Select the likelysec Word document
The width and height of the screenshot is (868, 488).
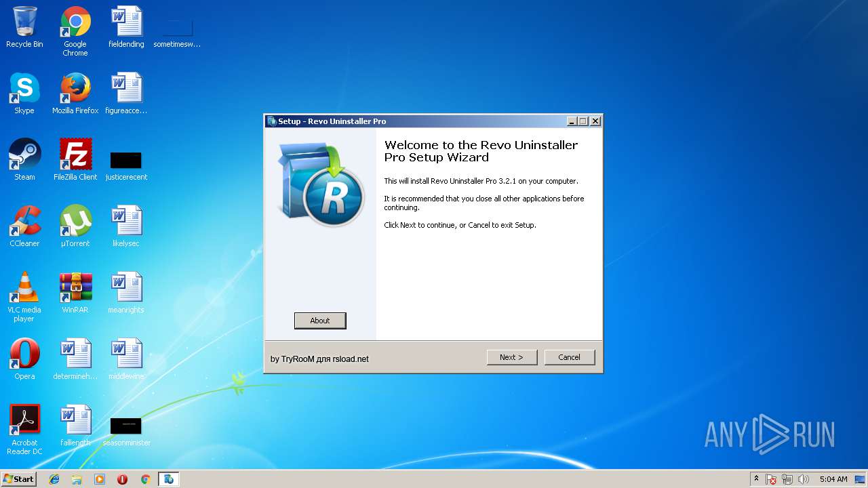pyautogui.click(x=126, y=226)
